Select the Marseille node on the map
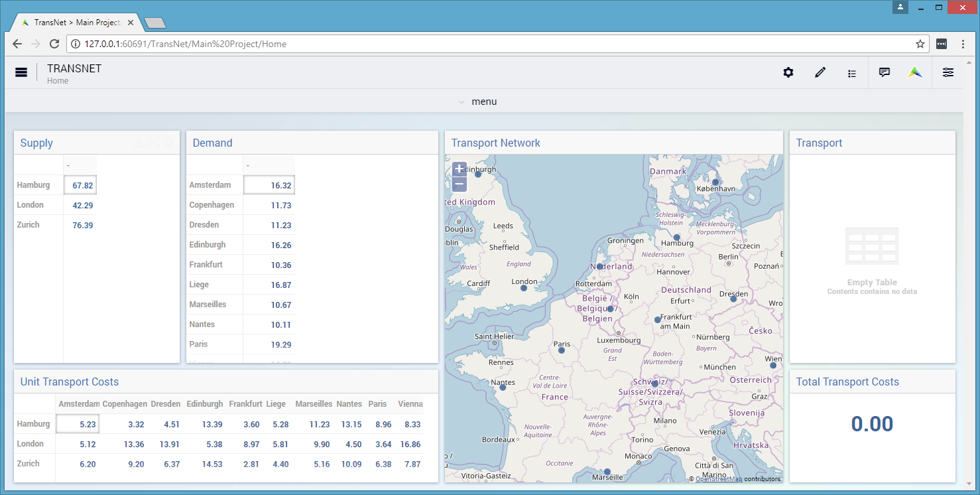 [607, 472]
